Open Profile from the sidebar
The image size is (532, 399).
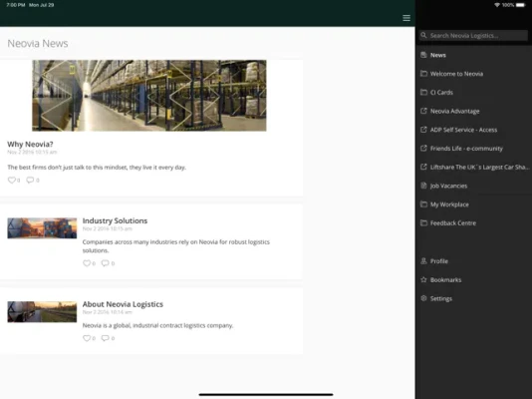(439, 261)
